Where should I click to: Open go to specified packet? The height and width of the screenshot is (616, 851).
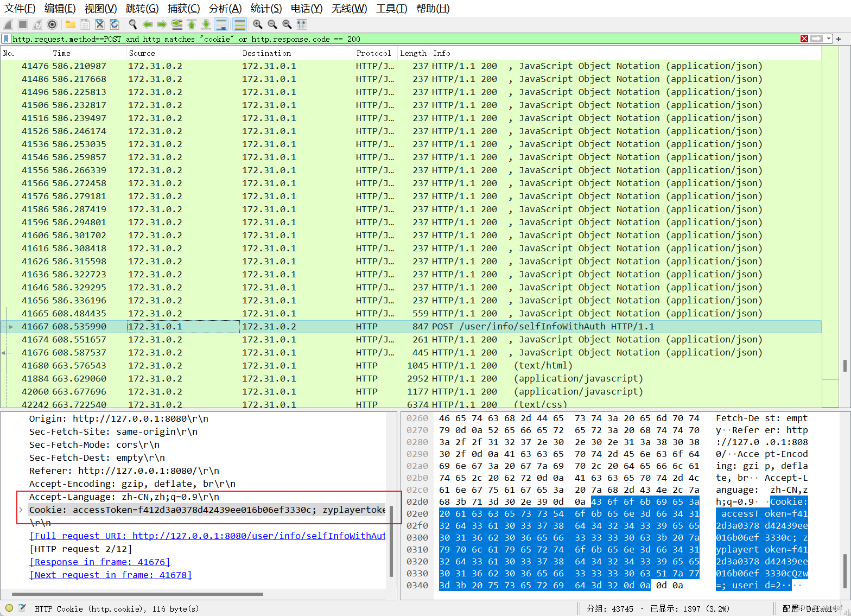click(177, 24)
